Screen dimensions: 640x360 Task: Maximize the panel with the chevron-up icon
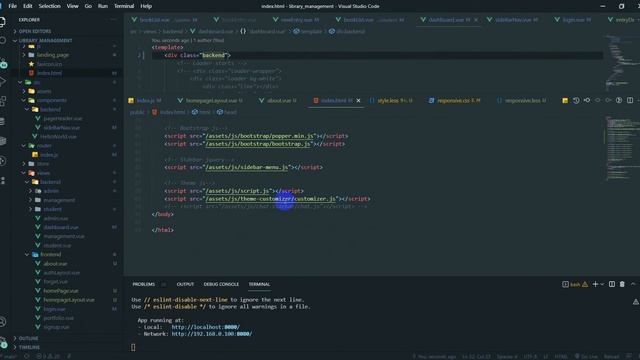click(633, 284)
